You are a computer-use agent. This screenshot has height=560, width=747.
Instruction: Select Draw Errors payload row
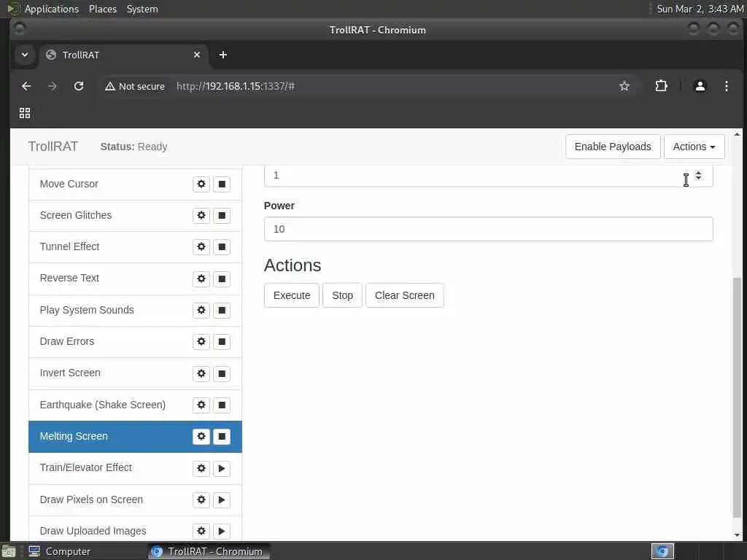135,342
